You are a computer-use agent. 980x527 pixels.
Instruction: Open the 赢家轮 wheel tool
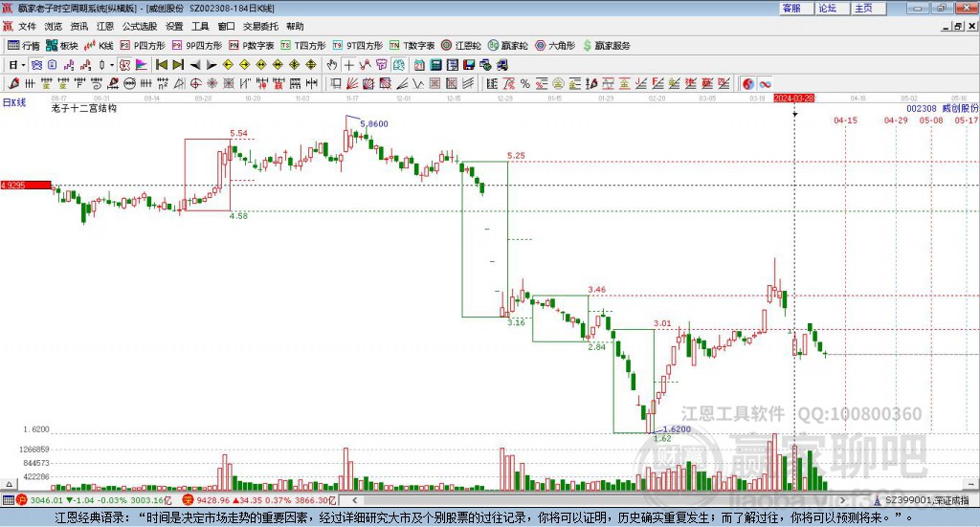coord(508,46)
